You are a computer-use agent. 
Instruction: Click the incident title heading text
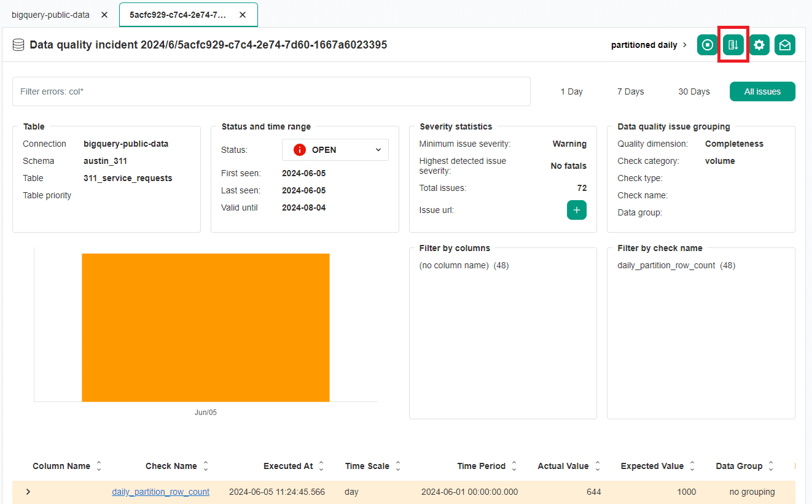pyautogui.click(x=208, y=45)
